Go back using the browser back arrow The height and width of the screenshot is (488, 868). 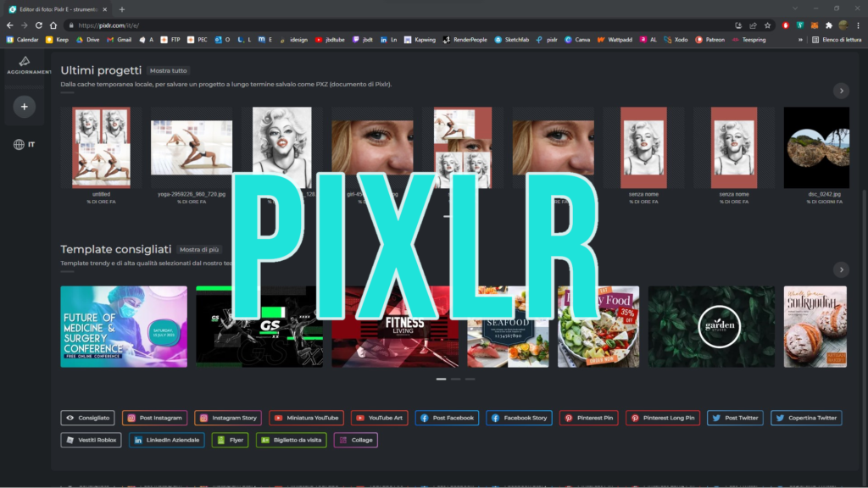pyautogui.click(x=9, y=25)
